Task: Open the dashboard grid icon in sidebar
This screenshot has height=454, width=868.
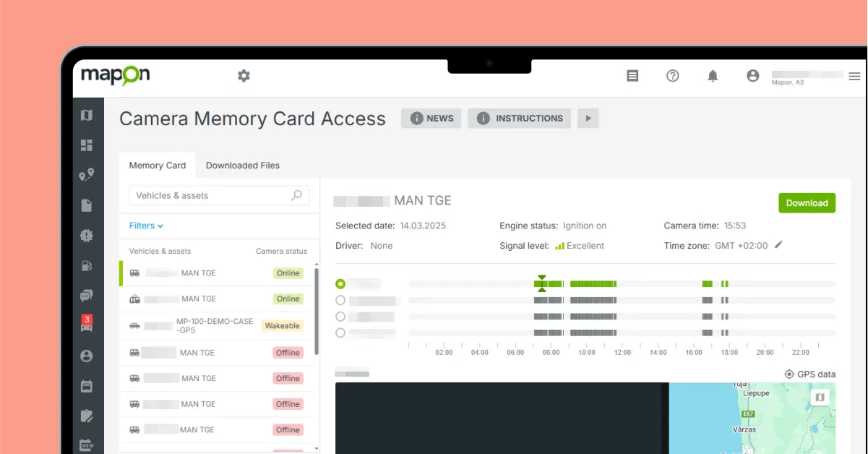Action: [x=87, y=145]
